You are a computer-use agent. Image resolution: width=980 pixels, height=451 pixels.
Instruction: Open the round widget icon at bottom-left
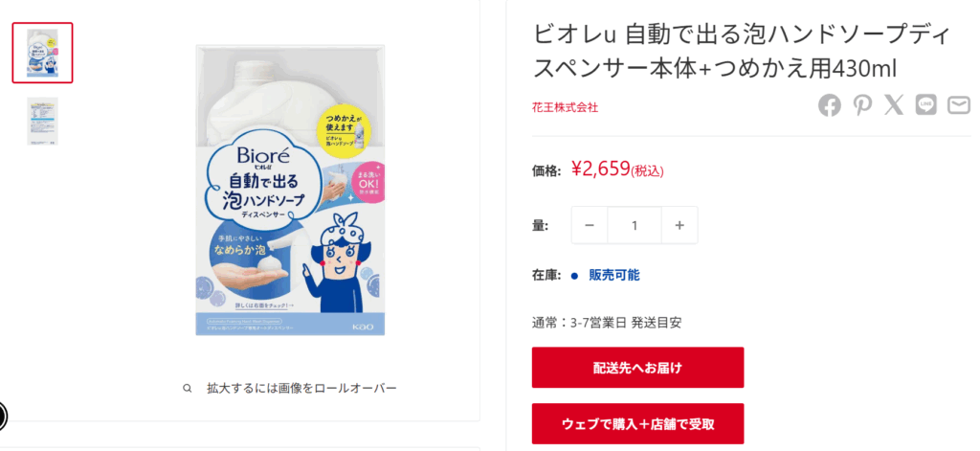pos(0,416)
